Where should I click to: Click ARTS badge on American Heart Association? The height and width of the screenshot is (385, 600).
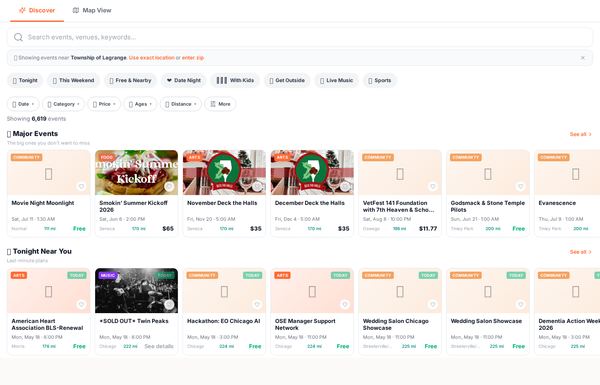click(19, 275)
